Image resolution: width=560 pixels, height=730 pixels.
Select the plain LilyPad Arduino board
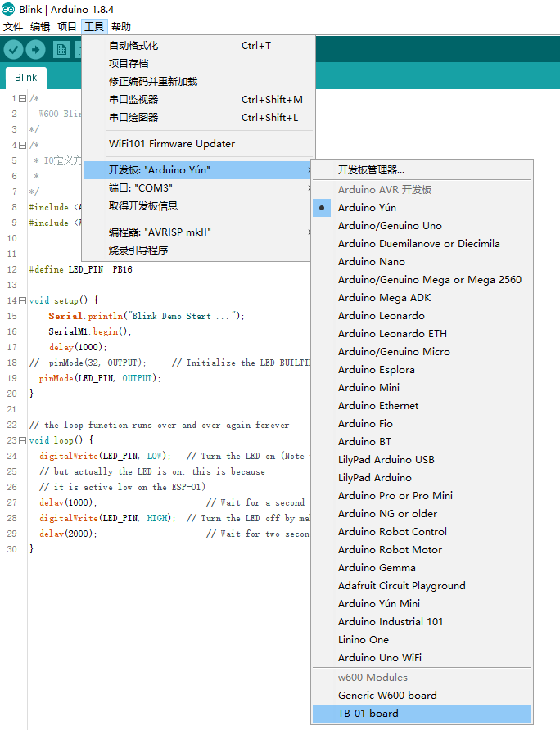422,478
